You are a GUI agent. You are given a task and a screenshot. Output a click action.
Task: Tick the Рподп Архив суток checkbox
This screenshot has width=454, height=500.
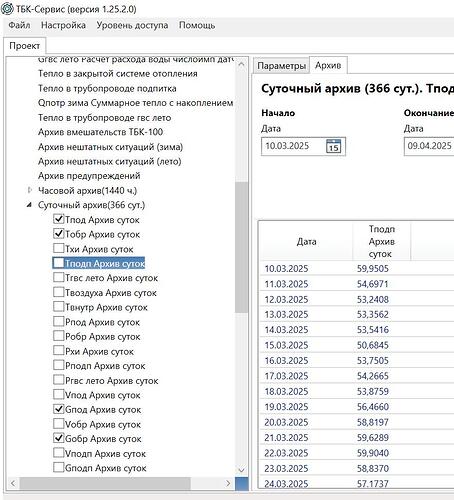[58, 365]
